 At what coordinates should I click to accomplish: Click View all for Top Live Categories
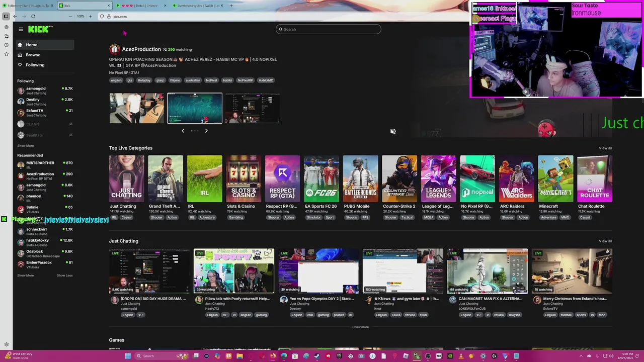tap(605, 148)
